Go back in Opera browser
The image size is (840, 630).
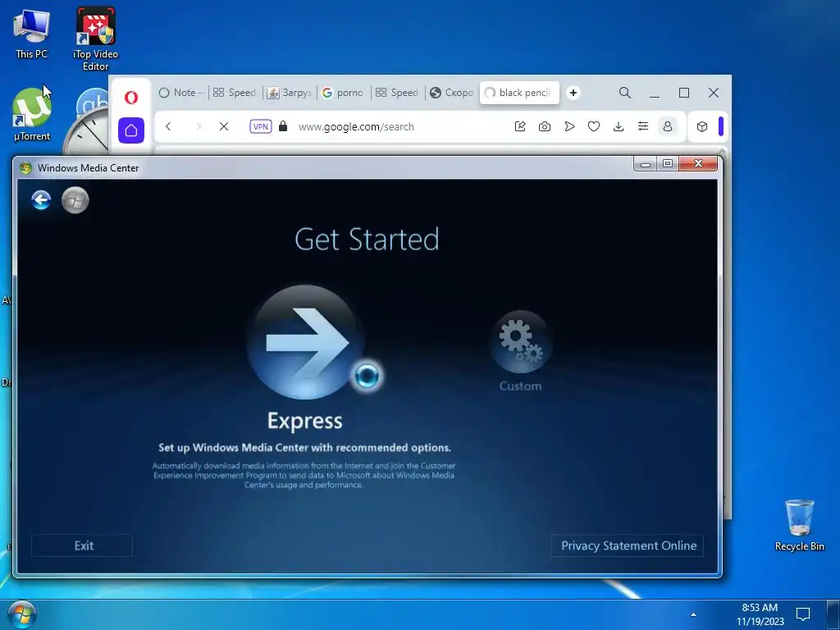click(x=168, y=126)
